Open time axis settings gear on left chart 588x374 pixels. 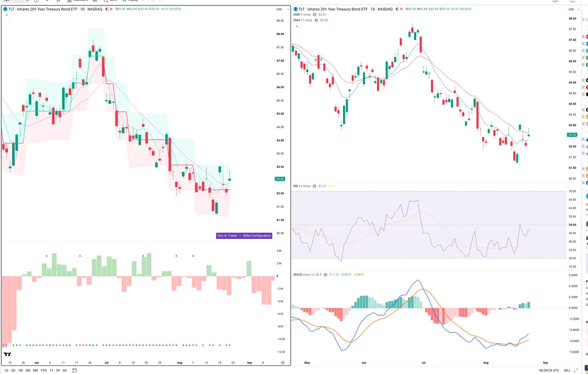[x=283, y=363]
